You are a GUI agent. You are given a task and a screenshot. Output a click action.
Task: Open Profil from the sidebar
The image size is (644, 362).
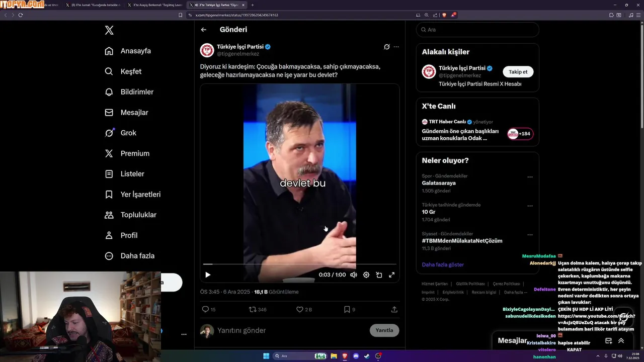[x=121, y=235]
